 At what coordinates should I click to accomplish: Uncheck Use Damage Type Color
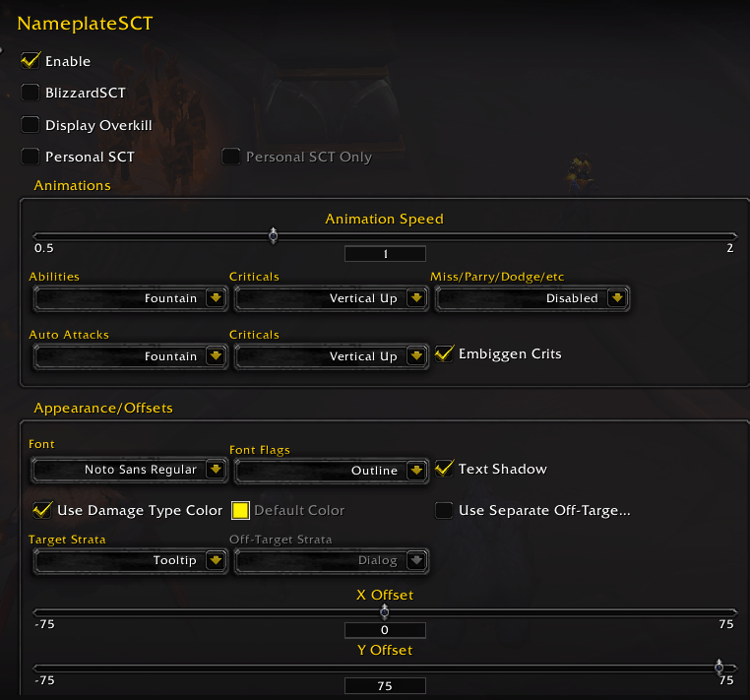[42, 510]
